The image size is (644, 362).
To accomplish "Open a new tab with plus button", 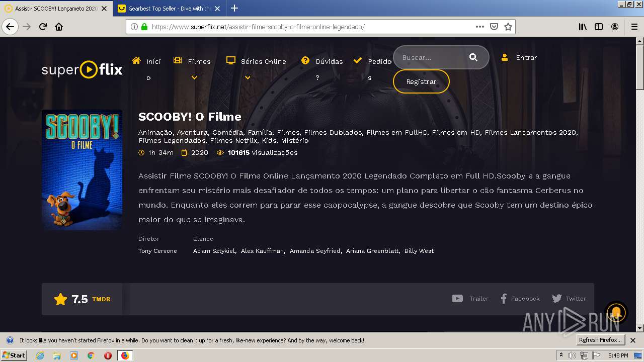I will 234,8.
